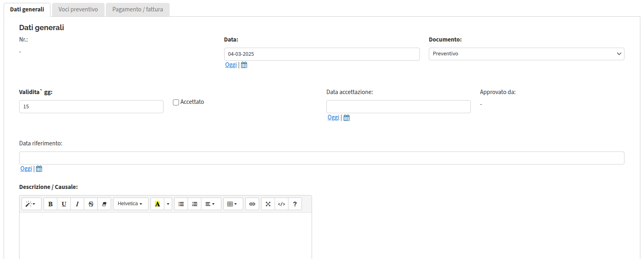This screenshot has height=259, width=644.
Task: Click Oggi link under Data accettazione
Action: [333, 117]
